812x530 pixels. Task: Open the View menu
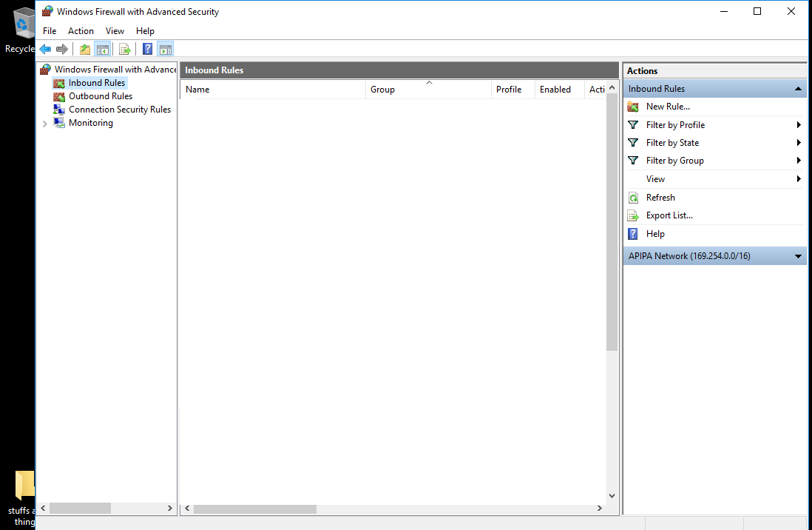115,30
